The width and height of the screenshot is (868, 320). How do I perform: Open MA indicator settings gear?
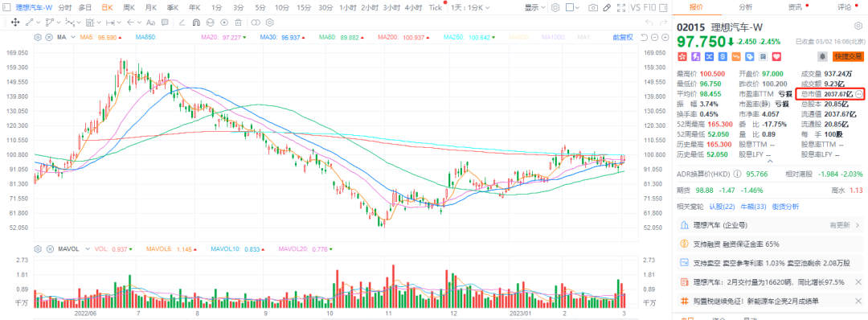[x=38, y=37]
